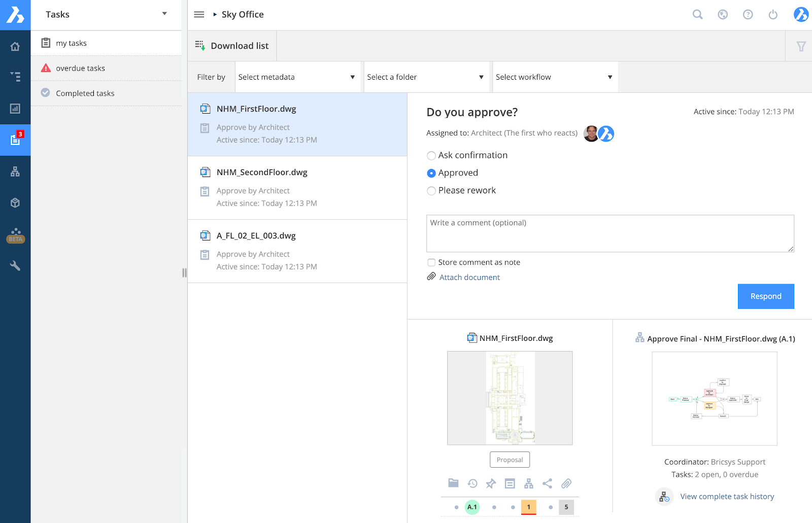The height and width of the screenshot is (523, 812).
Task: Open version history icon below preview
Action: pos(472,483)
